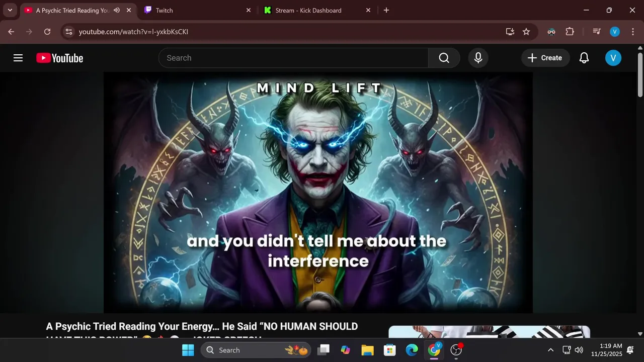The width and height of the screenshot is (644, 362).
Task: Reload the current page
Action: 47,32
